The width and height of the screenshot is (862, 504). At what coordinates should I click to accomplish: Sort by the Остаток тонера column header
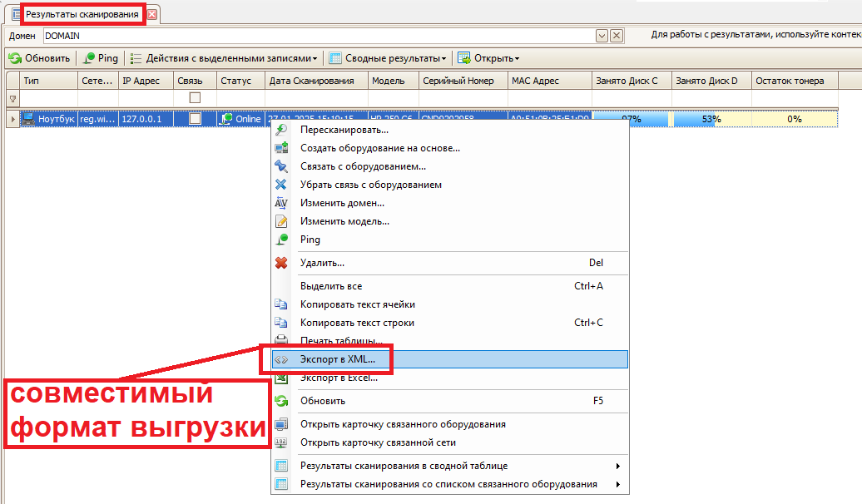tap(795, 81)
